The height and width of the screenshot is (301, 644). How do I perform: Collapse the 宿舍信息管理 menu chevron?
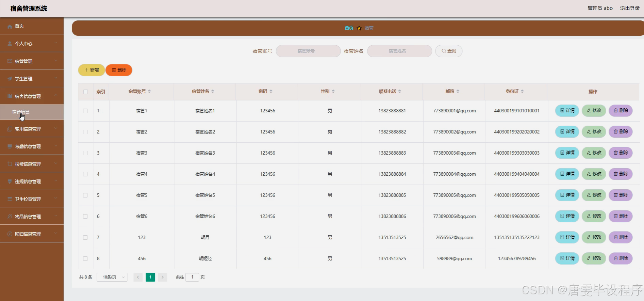tap(56, 96)
